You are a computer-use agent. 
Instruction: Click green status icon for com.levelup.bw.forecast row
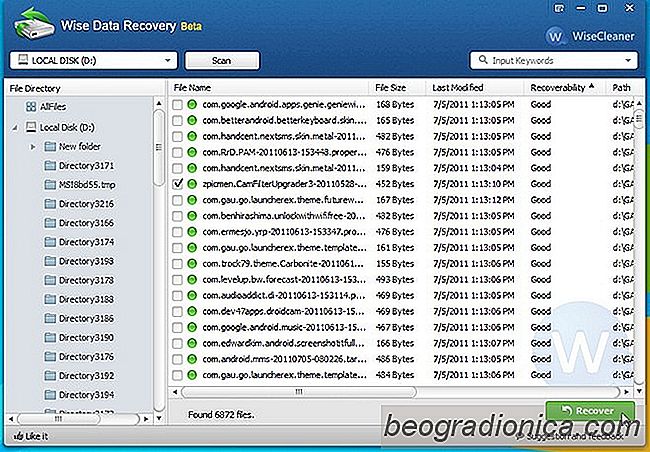[192, 279]
